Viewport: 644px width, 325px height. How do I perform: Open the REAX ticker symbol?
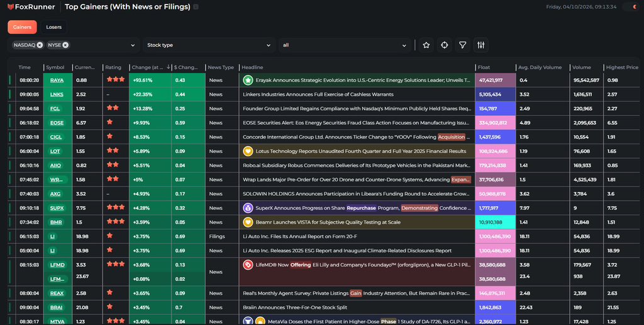coord(57,294)
